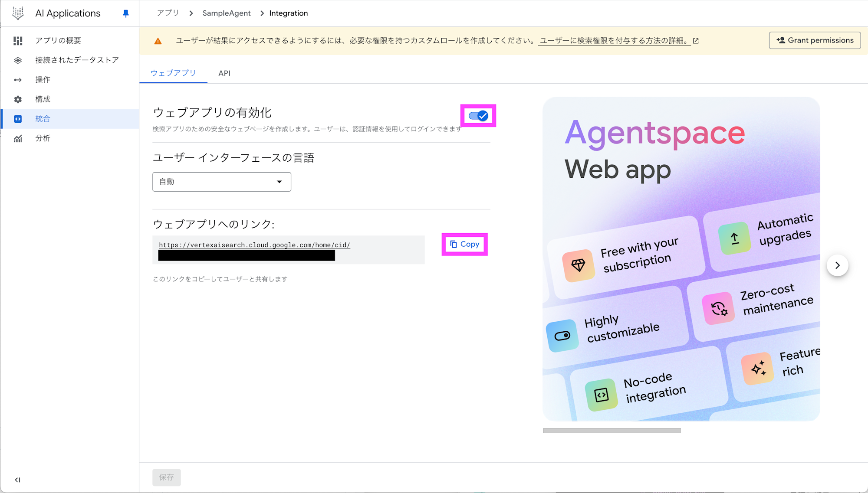The height and width of the screenshot is (493, 868).
Task: Click アプリ in the breadcrumb
Action: point(168,13)
